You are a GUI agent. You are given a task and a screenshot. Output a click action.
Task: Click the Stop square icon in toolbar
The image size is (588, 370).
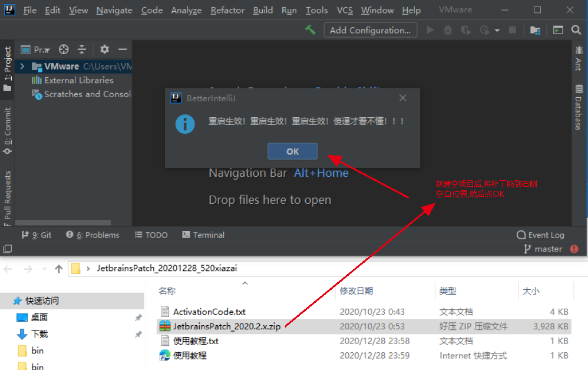512,30
